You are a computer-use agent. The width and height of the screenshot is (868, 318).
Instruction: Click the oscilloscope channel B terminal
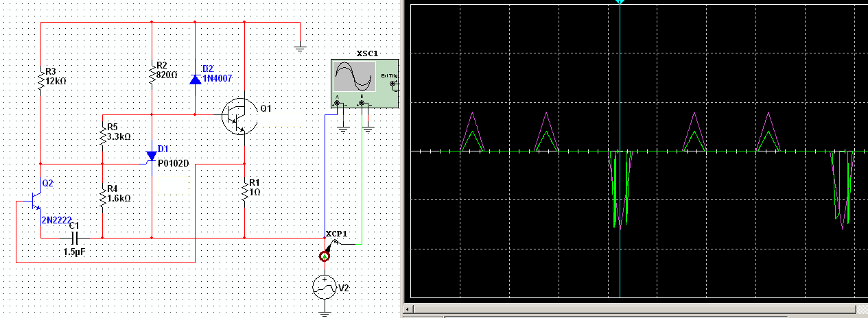[x=362, y=104]
